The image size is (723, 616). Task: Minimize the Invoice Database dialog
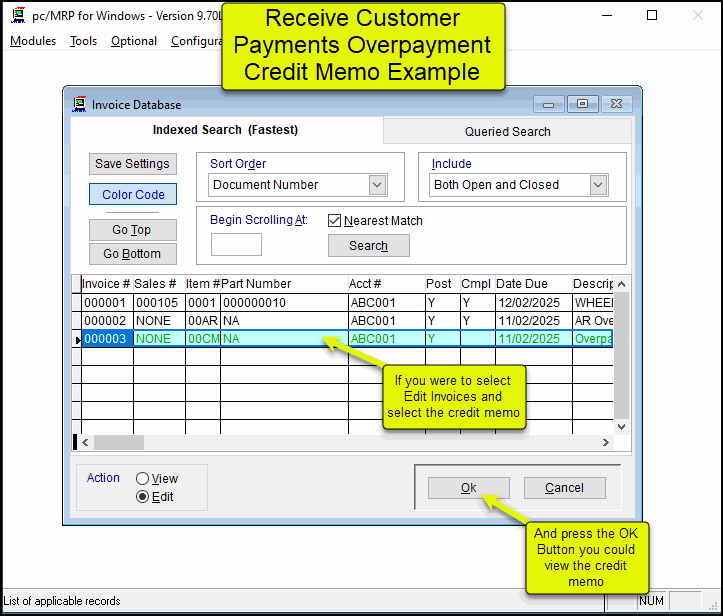[548, 104]
